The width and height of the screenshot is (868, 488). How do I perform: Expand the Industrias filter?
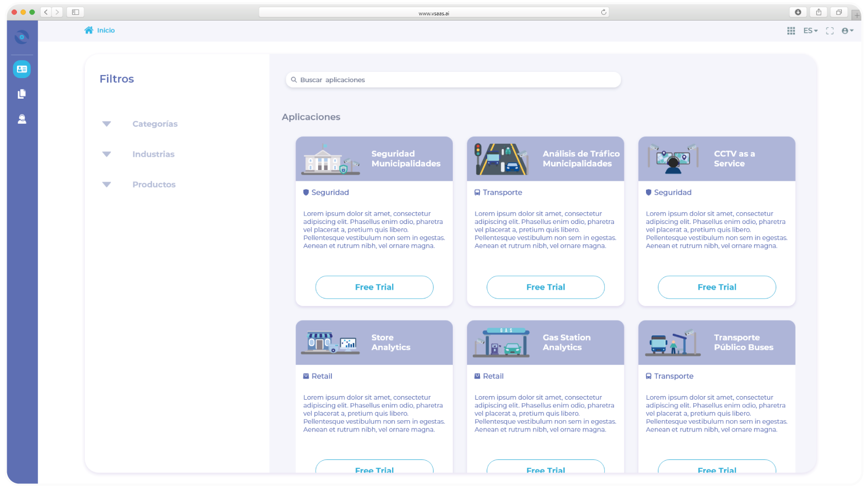pyautogui.click(x=107, y=154)
